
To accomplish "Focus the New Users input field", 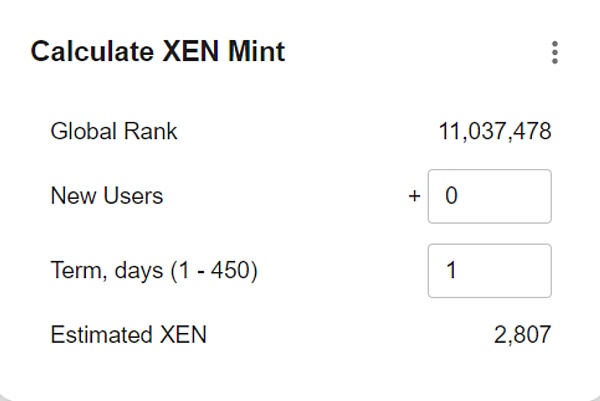I will pos(489,196).
